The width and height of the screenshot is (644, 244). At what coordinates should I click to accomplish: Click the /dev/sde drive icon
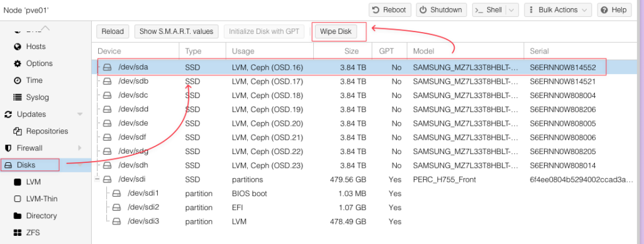coord(107,123)
